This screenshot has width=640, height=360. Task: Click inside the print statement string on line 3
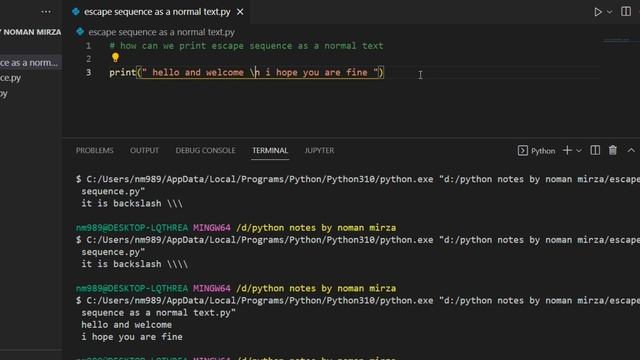(x=260, y=73)
